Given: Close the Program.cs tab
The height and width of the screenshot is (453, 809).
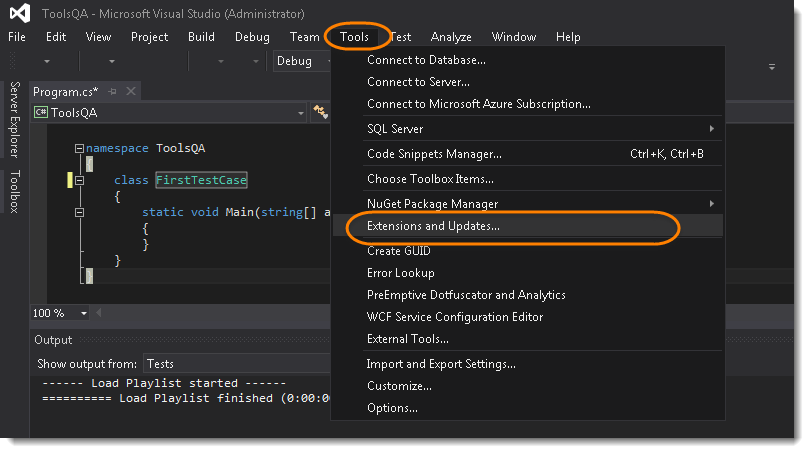Looking at the screenshot, I should (131, 91).
